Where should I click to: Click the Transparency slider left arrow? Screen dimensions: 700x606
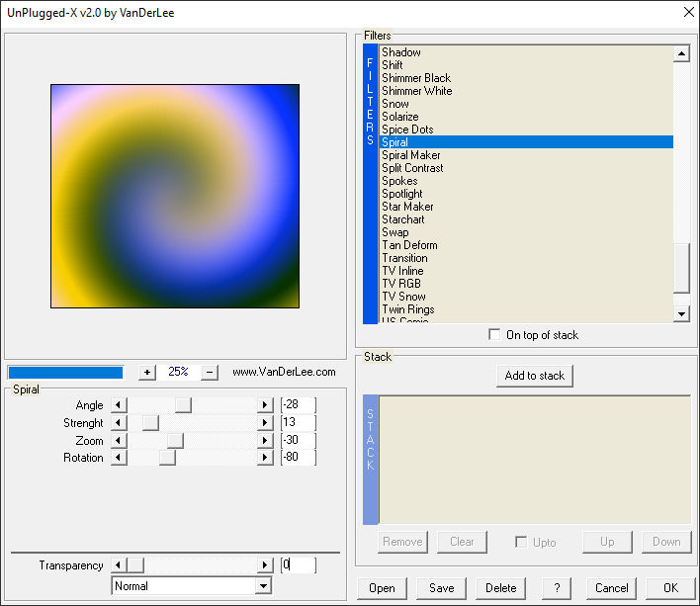point(119,565)
